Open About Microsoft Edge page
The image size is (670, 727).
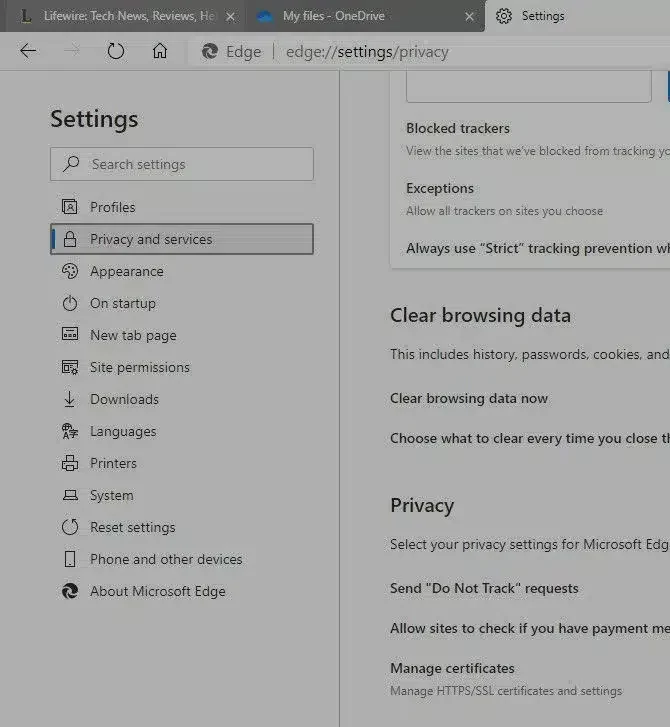[x=182, y=591]
